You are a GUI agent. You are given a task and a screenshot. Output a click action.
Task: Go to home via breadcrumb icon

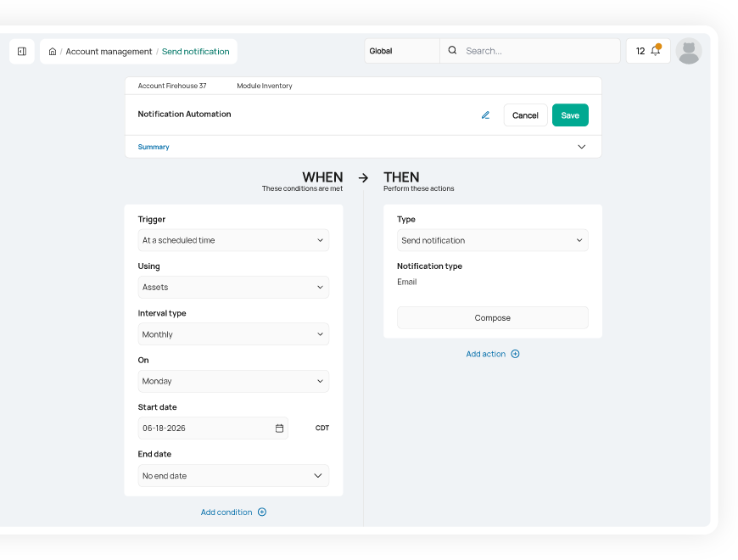pos(53,52)
